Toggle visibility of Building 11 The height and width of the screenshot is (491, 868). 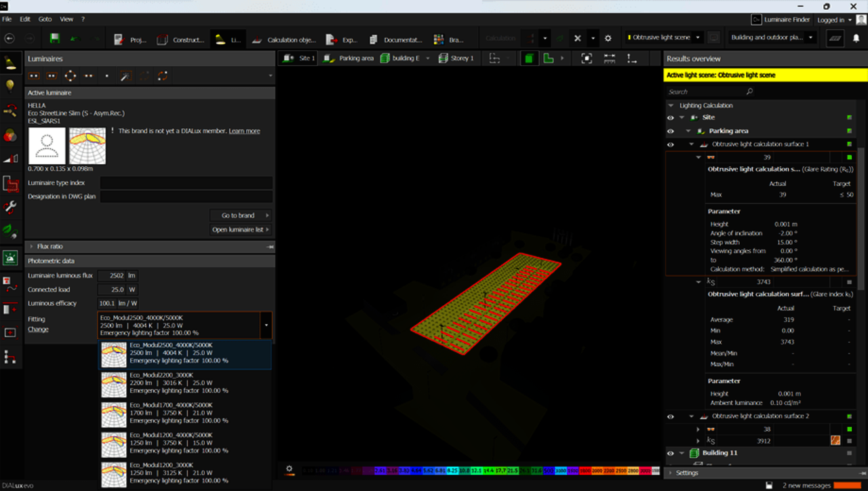tap(670, 453)
